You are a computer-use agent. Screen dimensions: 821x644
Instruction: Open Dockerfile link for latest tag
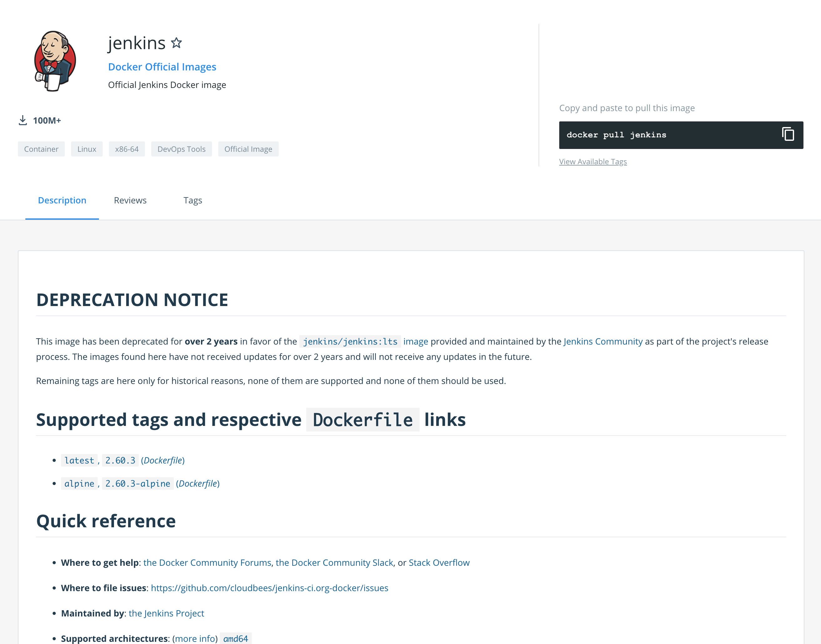pos(163,460)
